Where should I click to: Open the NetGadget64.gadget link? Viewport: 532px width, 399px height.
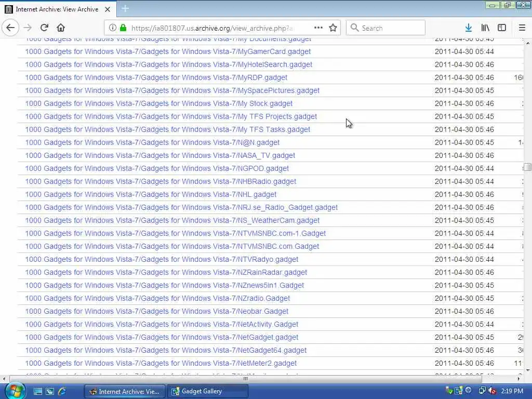coord(166,350)
